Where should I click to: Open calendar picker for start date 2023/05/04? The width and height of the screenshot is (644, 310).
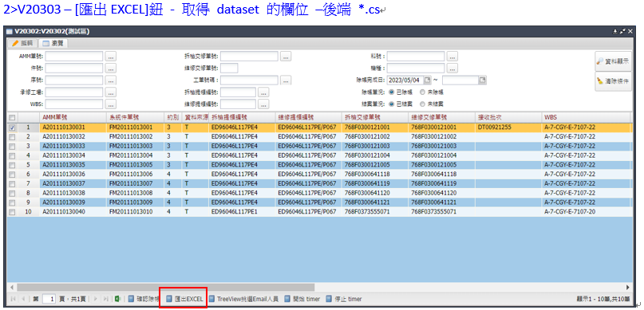point(428,80)
